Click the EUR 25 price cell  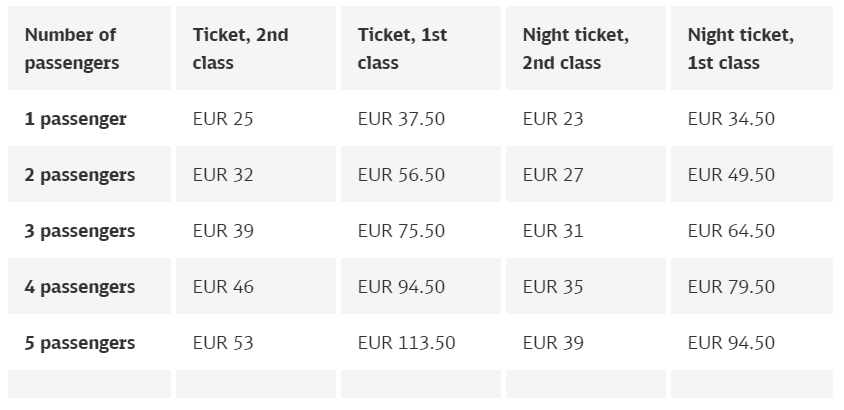(223, 119)
